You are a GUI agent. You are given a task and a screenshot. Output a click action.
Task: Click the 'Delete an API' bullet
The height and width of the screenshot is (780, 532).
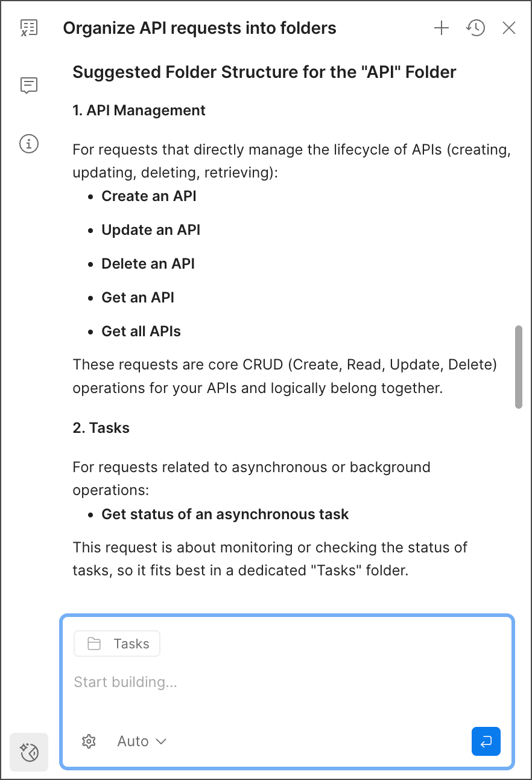coord(148,264)
